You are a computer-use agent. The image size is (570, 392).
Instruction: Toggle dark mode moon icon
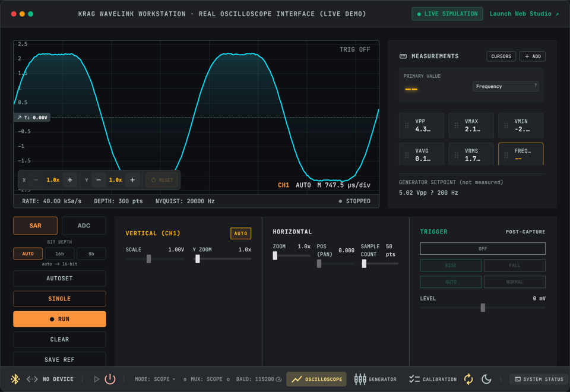(x=486, y=379)
